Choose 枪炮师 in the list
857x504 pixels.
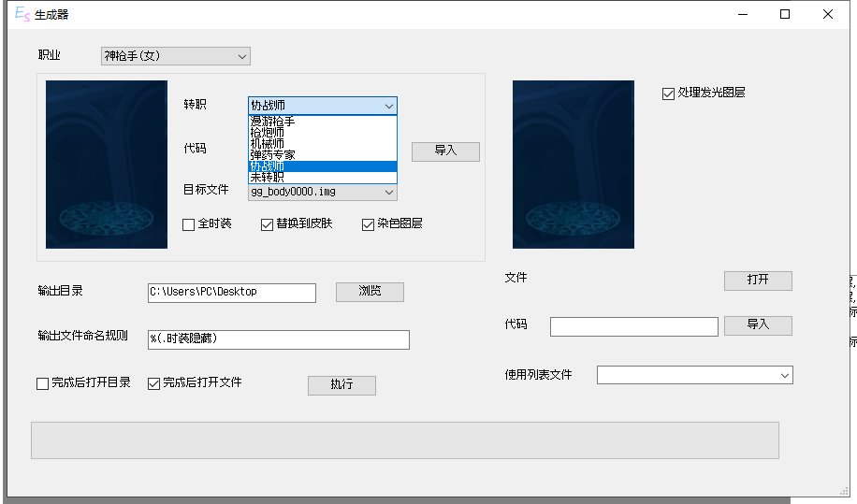323,133
